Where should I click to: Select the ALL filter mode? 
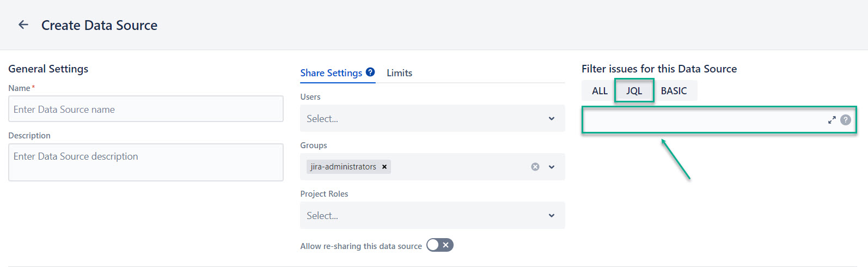(600, 91)
